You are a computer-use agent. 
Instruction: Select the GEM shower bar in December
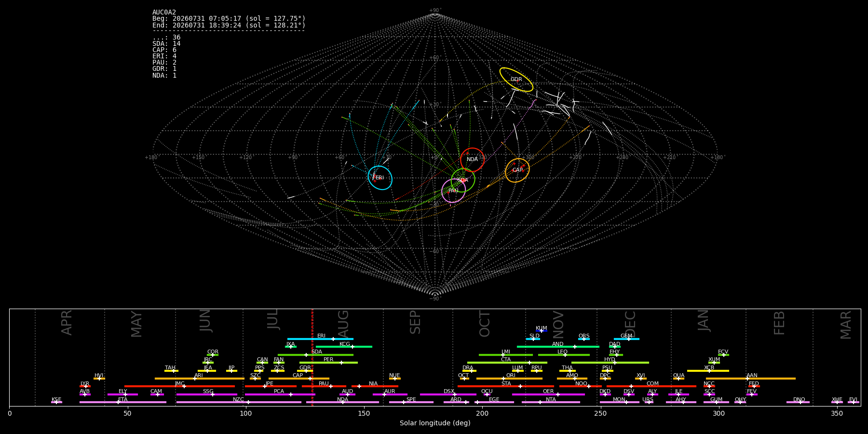pyautogui.click(x=626, y=339)
